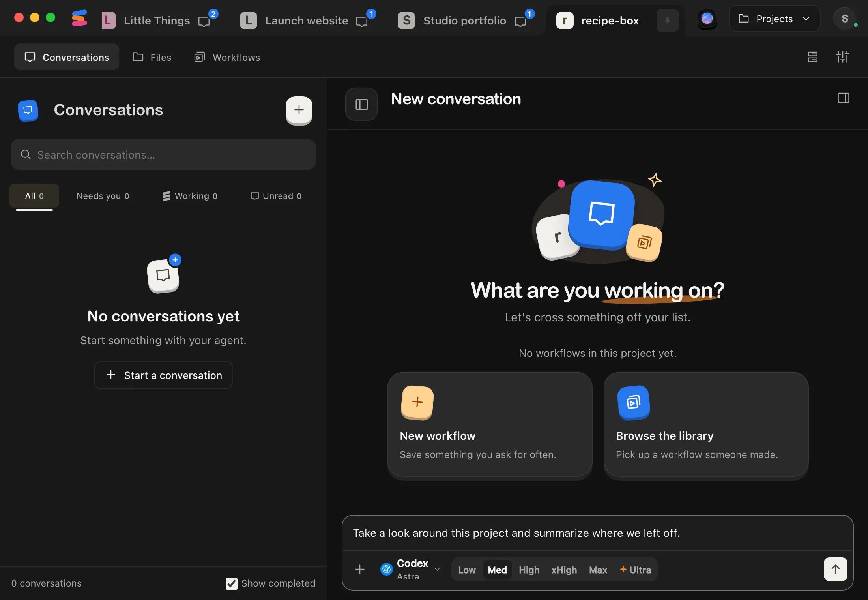Select the xHigh effort level
The width and height of the screenshot is (868, 600).
pos(564,570)
